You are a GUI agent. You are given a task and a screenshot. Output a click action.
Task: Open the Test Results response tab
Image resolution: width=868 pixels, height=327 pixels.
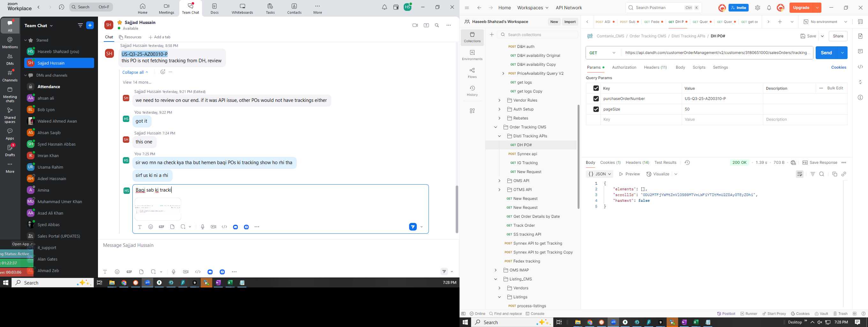665,163
